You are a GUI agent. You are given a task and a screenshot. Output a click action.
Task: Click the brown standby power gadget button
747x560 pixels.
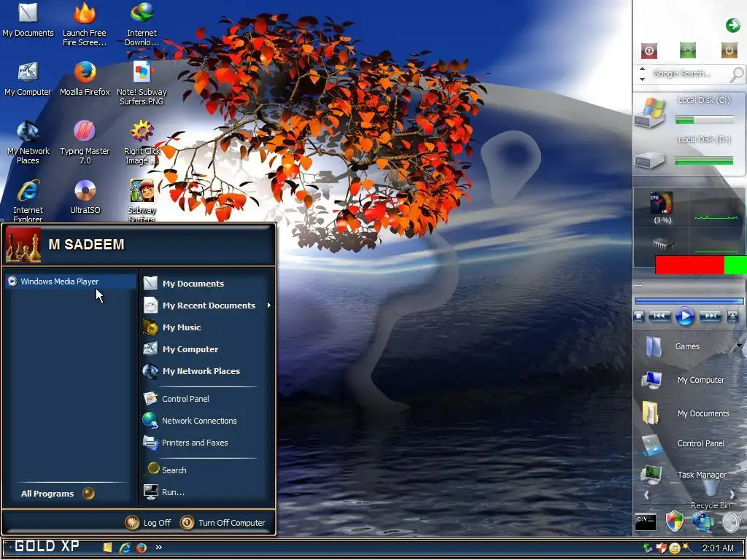(729, 50)
